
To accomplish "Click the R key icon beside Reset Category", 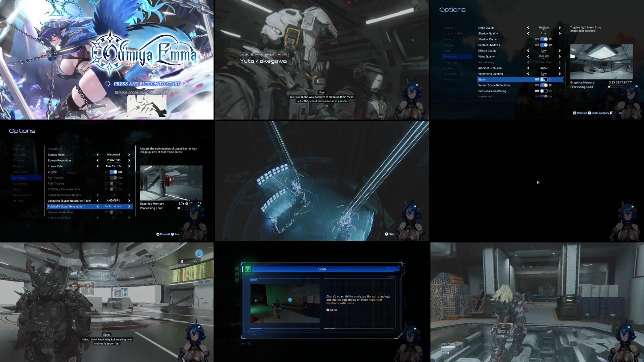I will coord(590,113).
